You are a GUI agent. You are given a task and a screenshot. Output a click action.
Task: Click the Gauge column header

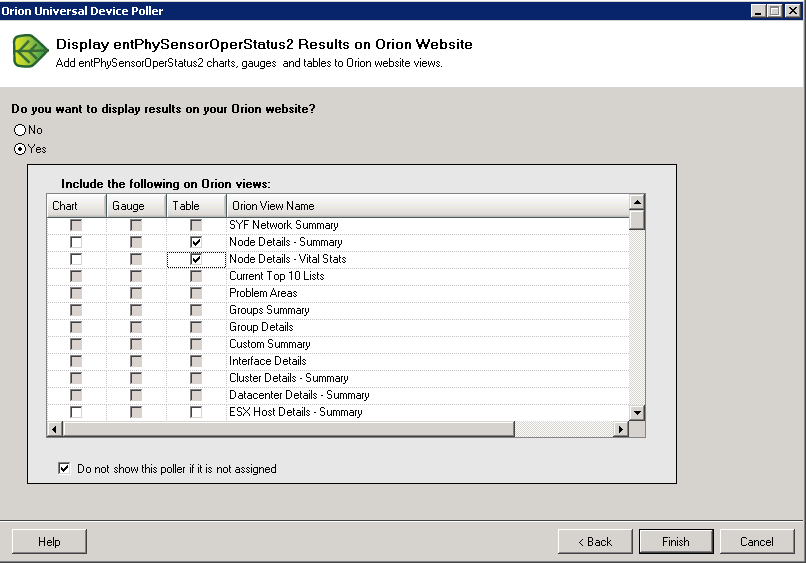point(136,206)
